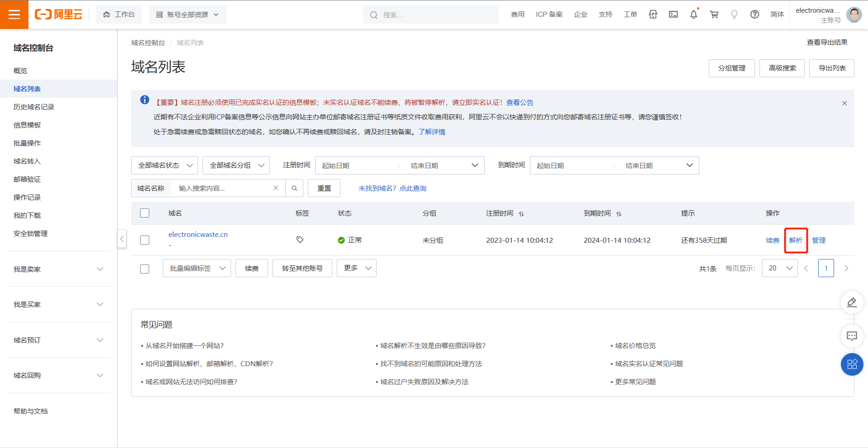Expand the 更多 dropdown
Screen dimensions: 868x448
pos(356,268)
